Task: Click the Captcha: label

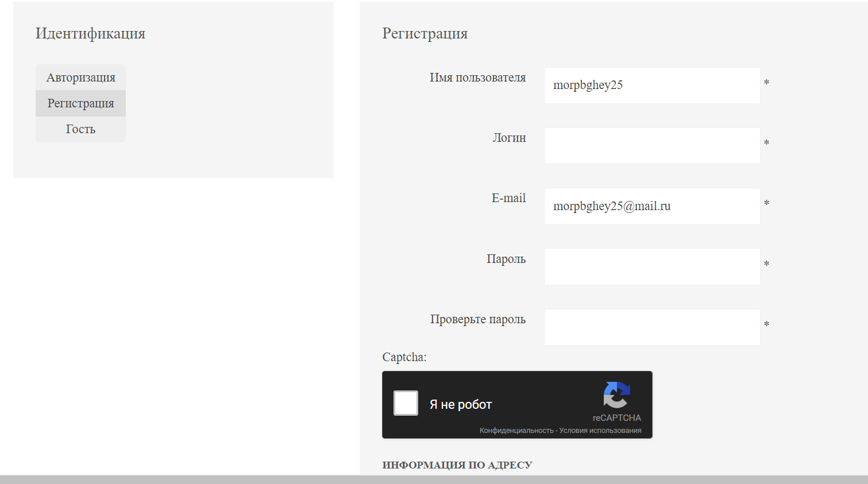Action: tap(404, 357)
